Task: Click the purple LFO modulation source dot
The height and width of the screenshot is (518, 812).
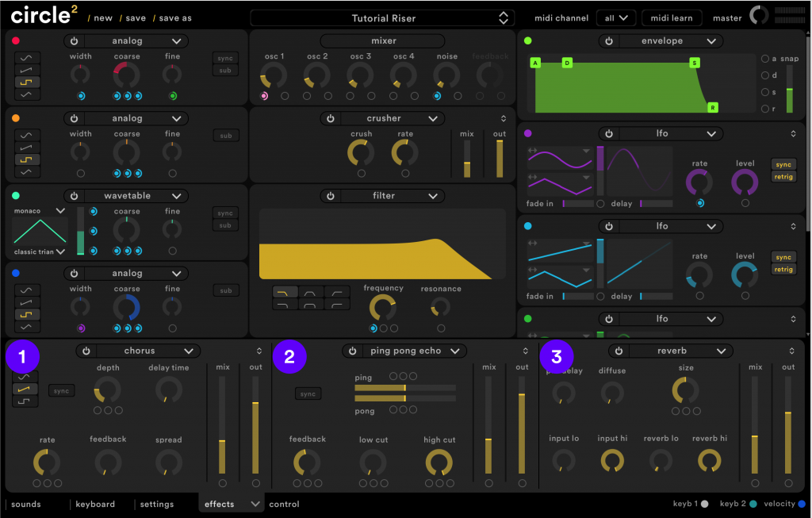Action: (527, 133)
